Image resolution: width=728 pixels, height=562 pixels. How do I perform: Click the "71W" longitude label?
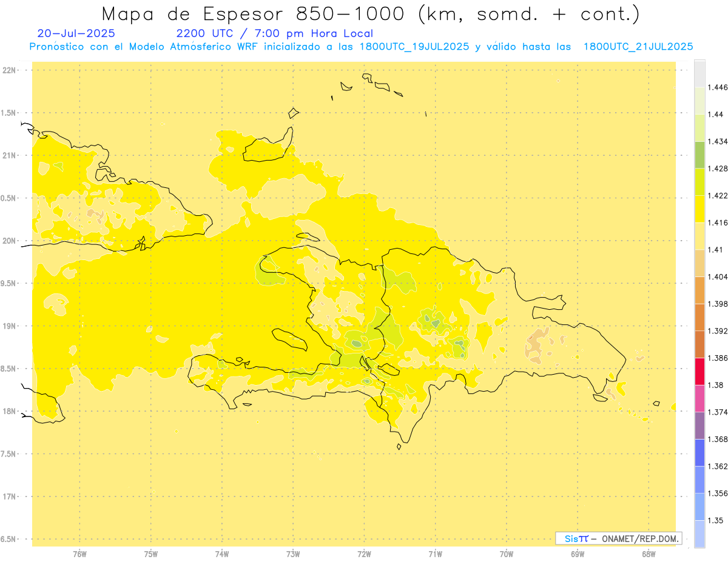pos(435,554)
